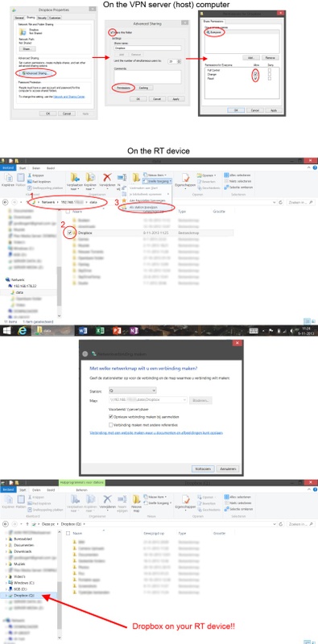This screenshot has width=318, height=644.
Task: Toggle Opnieuw verbinding maken bij aanmelden checkbox
Action: click(110, 416)
